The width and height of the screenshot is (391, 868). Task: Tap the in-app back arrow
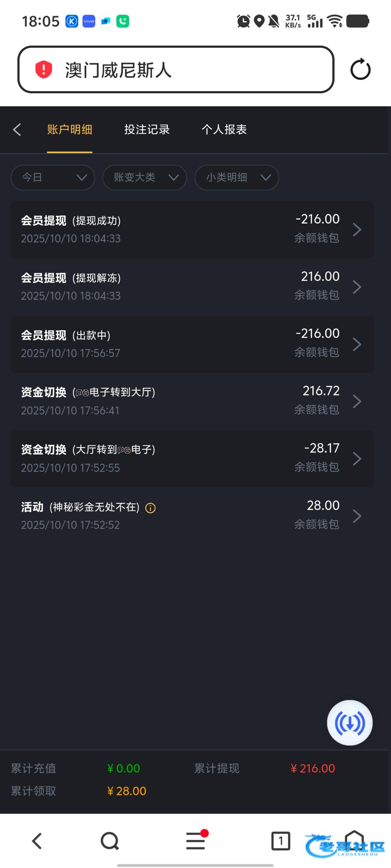tap(17, 129)
